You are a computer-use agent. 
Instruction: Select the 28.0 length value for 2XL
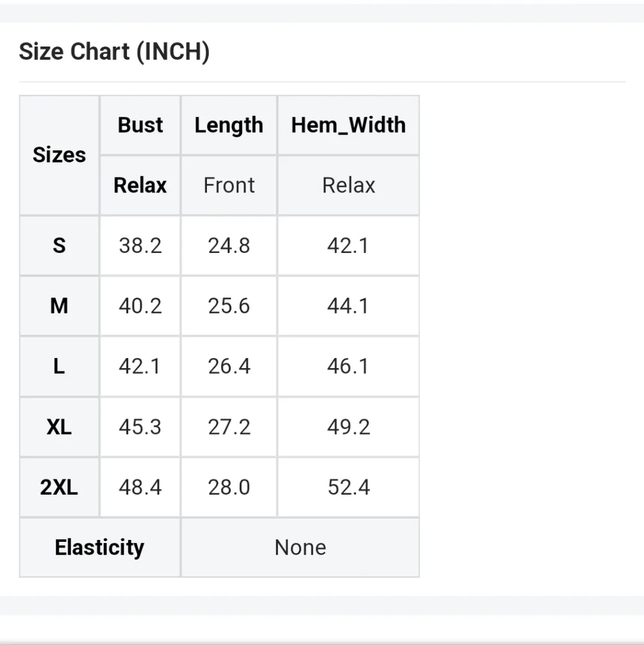(229, 487)
